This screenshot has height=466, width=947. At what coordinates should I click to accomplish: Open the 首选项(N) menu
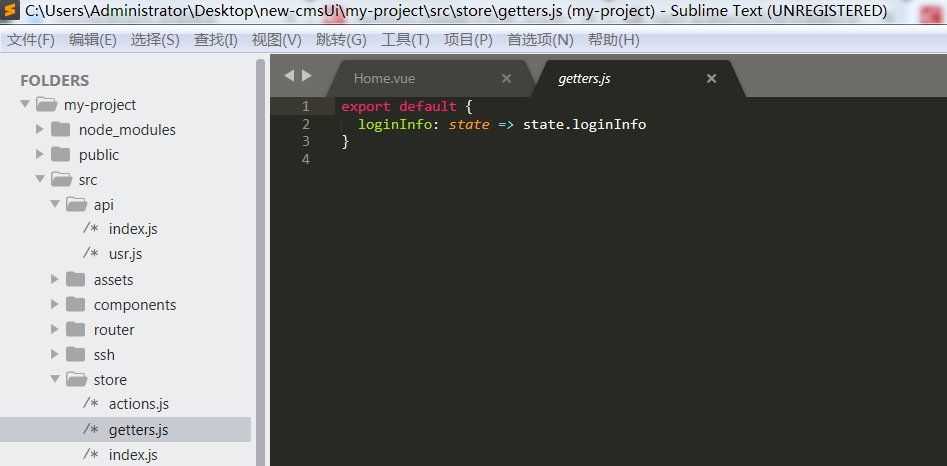[540, 40]
